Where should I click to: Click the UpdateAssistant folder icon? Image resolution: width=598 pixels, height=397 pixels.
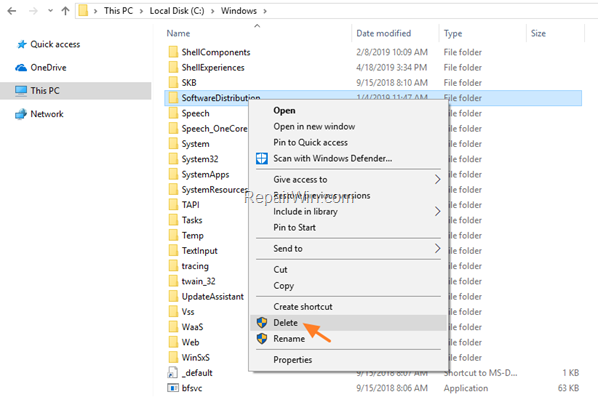click(x=173, y=296)
